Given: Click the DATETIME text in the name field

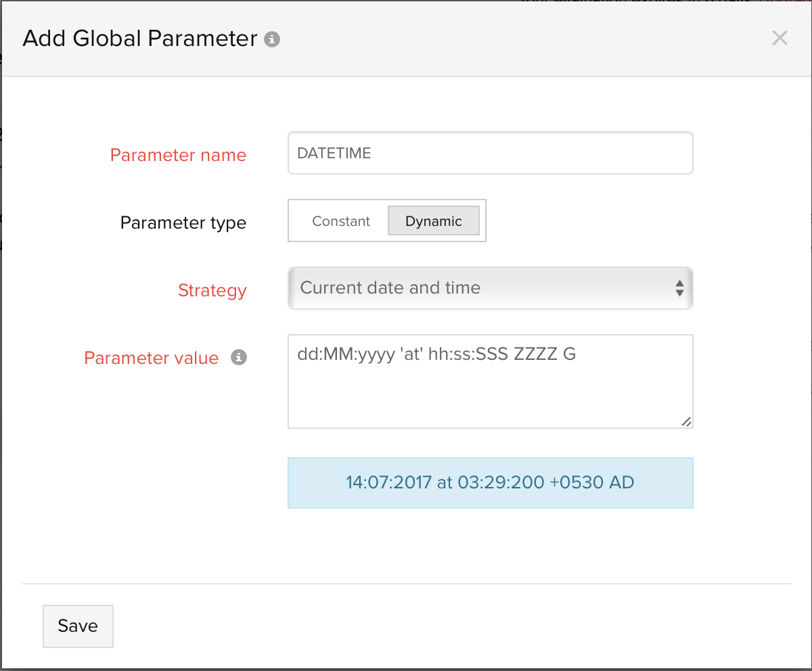Looking at the screenshot, I should click(334, 154).
